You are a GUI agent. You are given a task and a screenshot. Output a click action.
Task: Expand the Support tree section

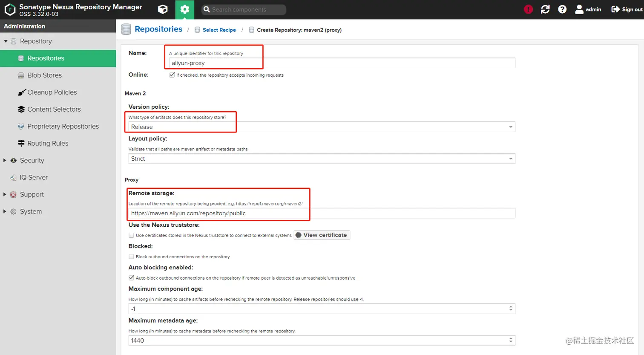(5, 194)
